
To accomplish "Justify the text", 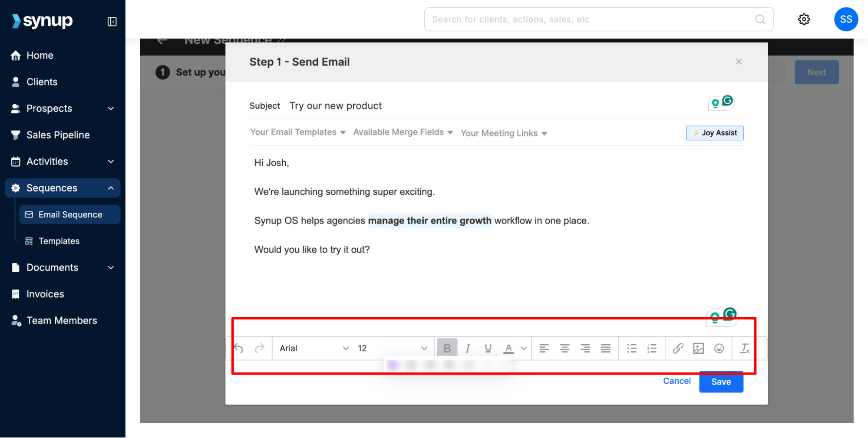I will 606,348.
